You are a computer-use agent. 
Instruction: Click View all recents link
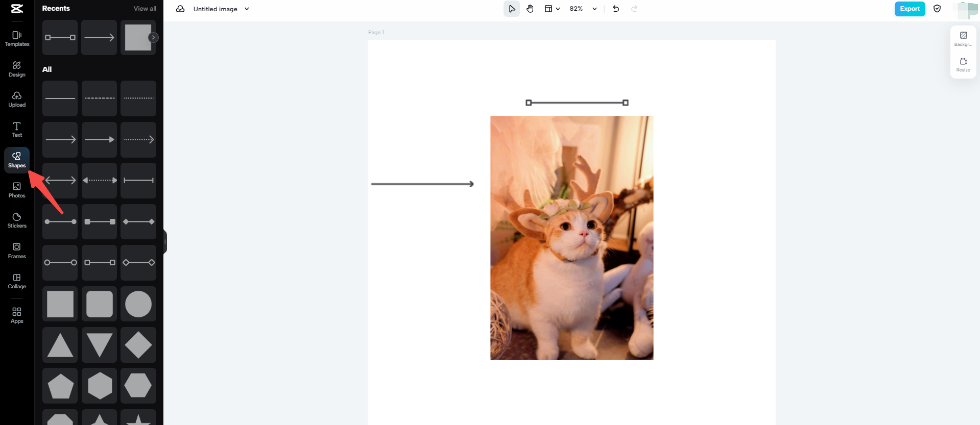pyautogui.click(x=145, y=9)
